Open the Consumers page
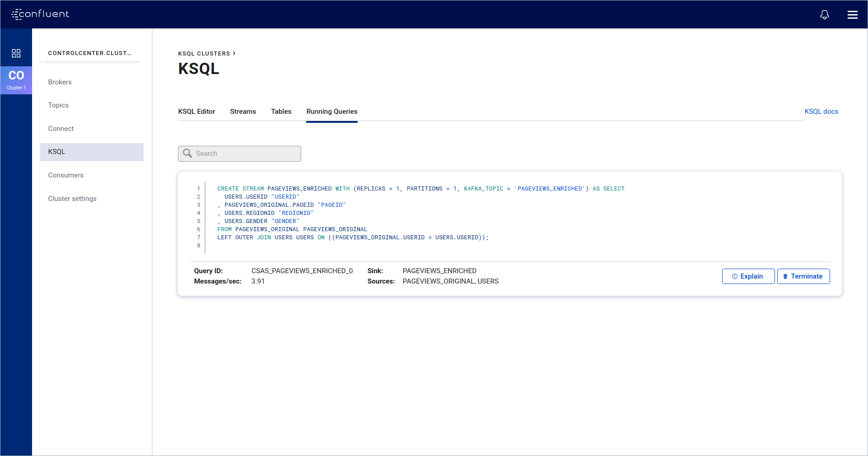The height and width of the screenshot is (456, 868). point(66,175)
